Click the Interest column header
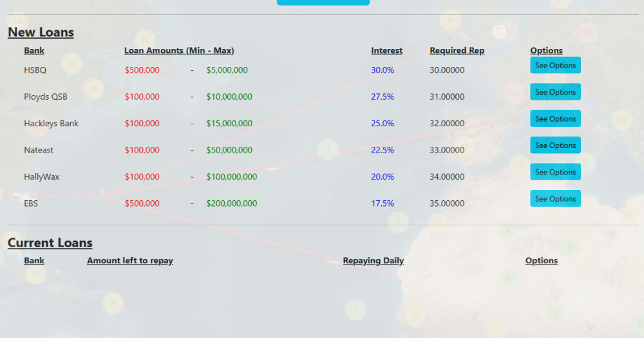 point(386,50)
